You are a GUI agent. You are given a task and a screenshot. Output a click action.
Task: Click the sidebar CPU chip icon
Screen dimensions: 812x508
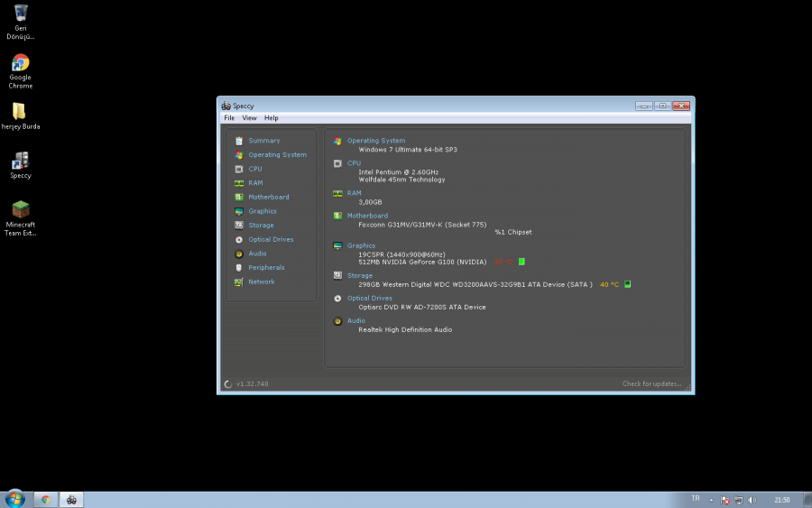coord(239,169)
